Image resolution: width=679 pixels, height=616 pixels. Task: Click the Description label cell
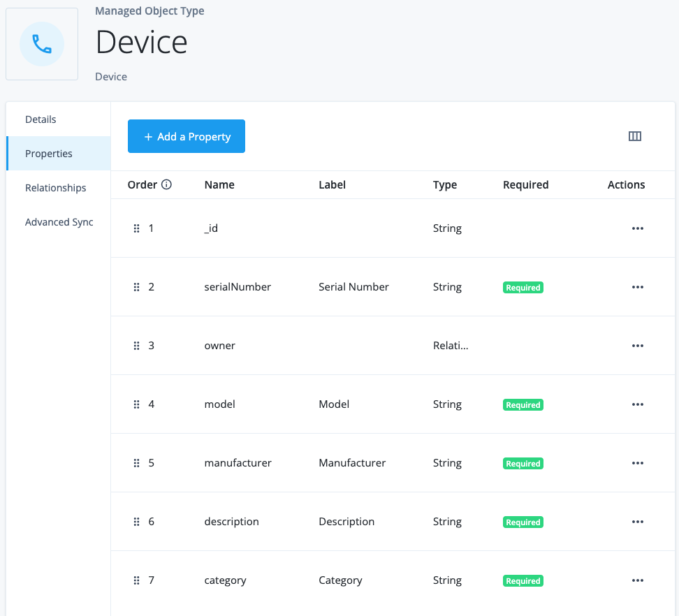(346, 522)
